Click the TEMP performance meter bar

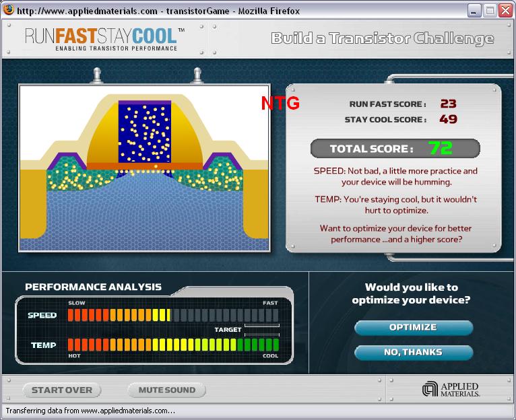(x=173, y=345)
